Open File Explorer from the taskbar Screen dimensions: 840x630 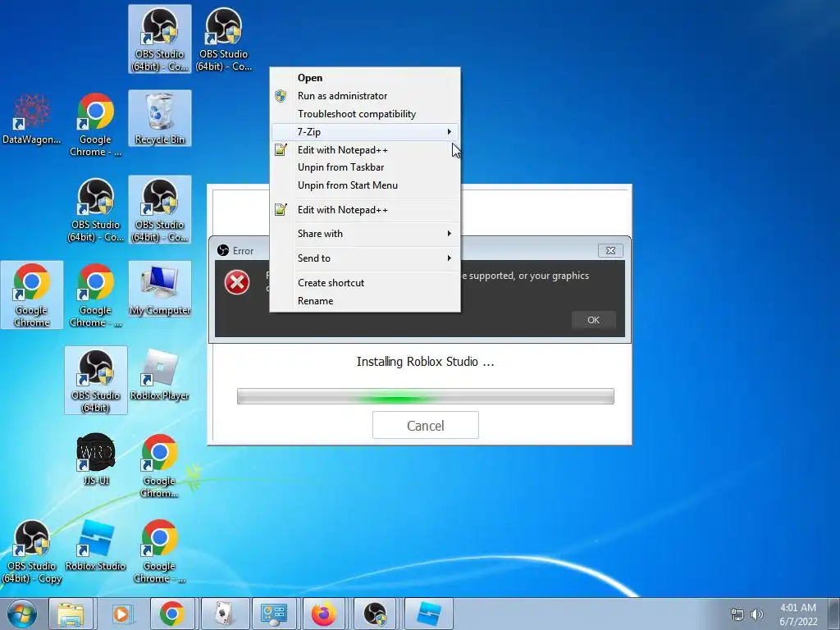click(71, 614)
